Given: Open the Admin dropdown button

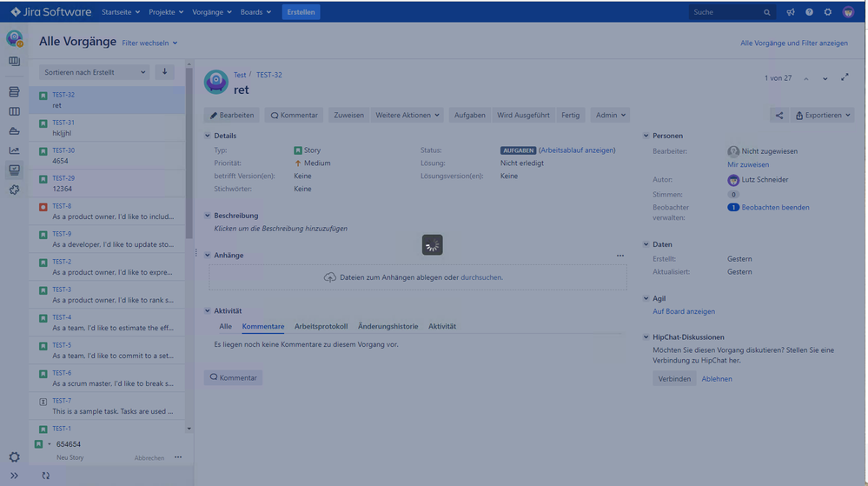Looking at the screenshot, I should click(x=611, y=116).
